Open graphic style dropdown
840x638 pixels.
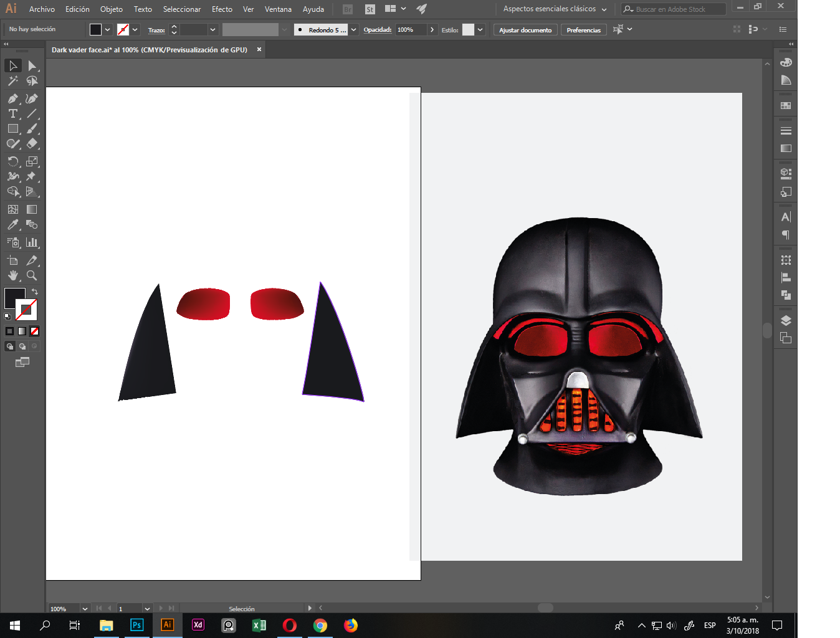(480, 30)
